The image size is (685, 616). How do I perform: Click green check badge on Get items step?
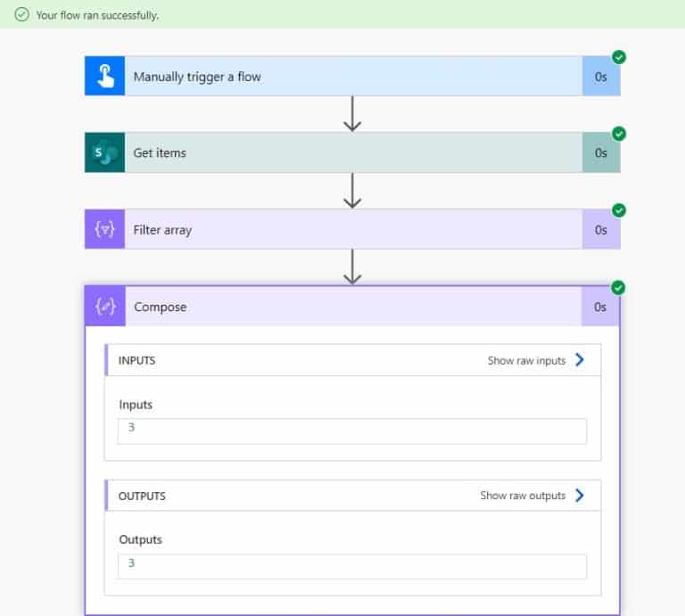[x=619, y=134]
